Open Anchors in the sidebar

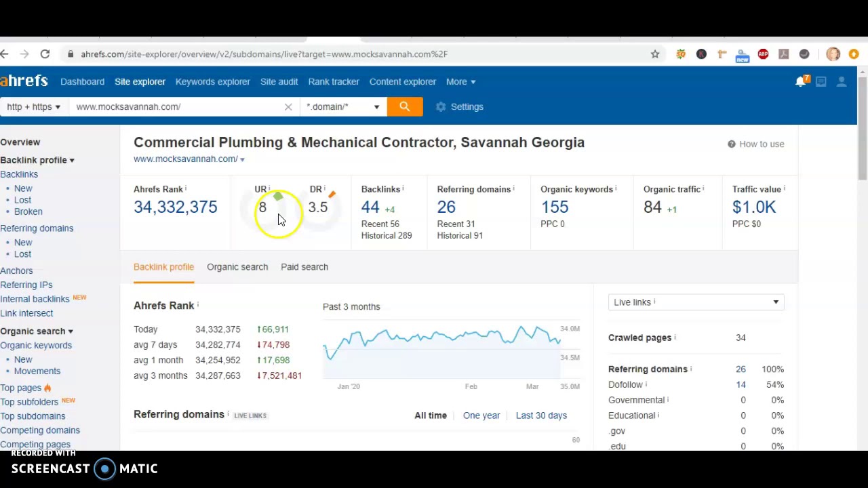(16, 270)
